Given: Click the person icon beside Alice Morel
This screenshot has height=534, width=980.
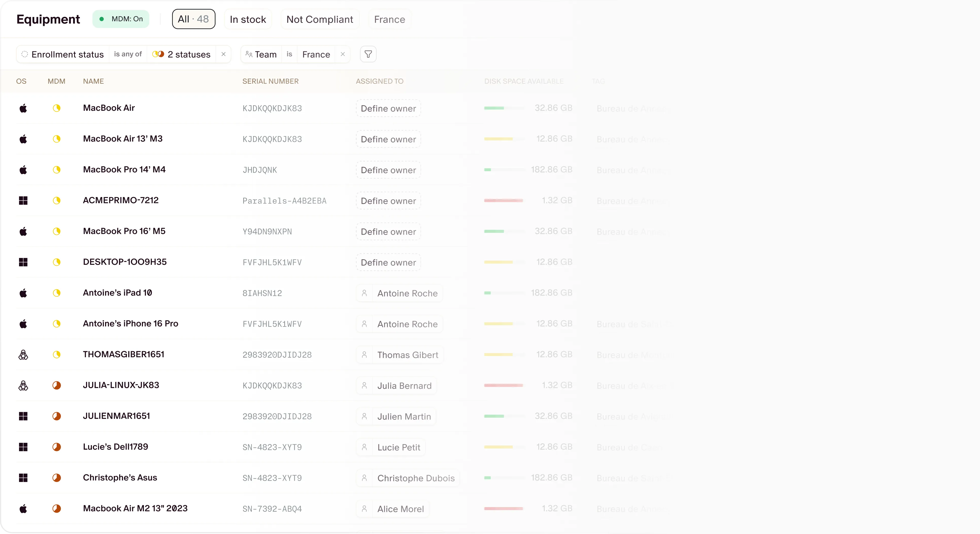Looking at the screenshot, I should pyautogui.click(x=364, y=509).
